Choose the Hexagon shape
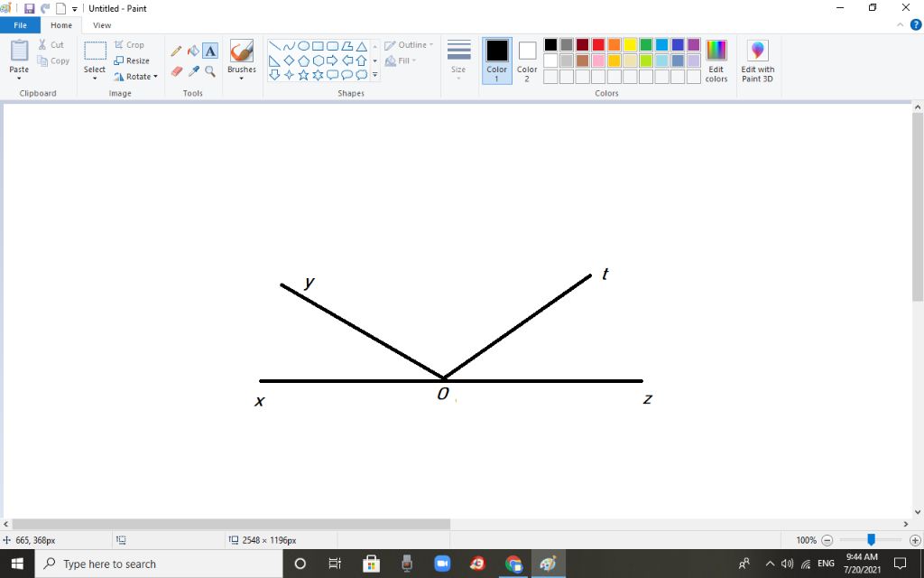Image resolution: width=924 pixels, height=578 pixels. (x=319, y=61)
